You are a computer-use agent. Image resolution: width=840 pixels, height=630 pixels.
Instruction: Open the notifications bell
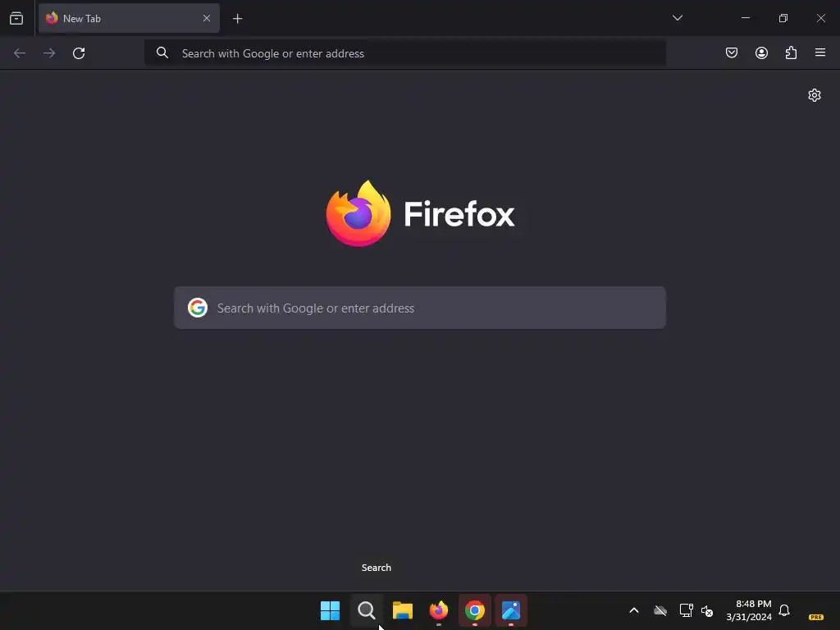[784, 610]
